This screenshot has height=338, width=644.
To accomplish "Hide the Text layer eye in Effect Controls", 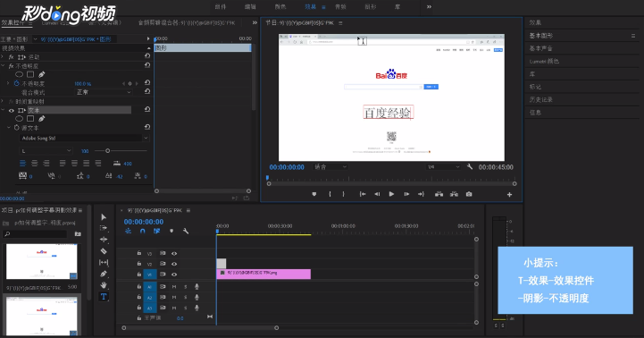I will [x=11, y=110].
